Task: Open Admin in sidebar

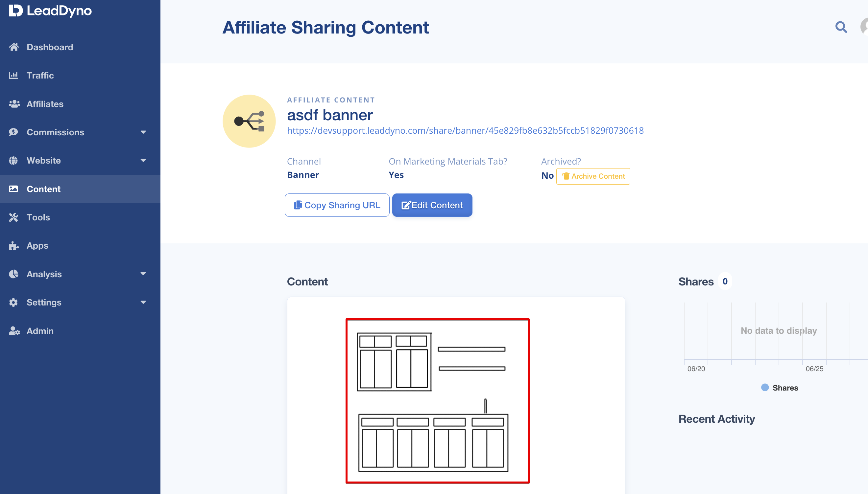Action: coord(80,331)
